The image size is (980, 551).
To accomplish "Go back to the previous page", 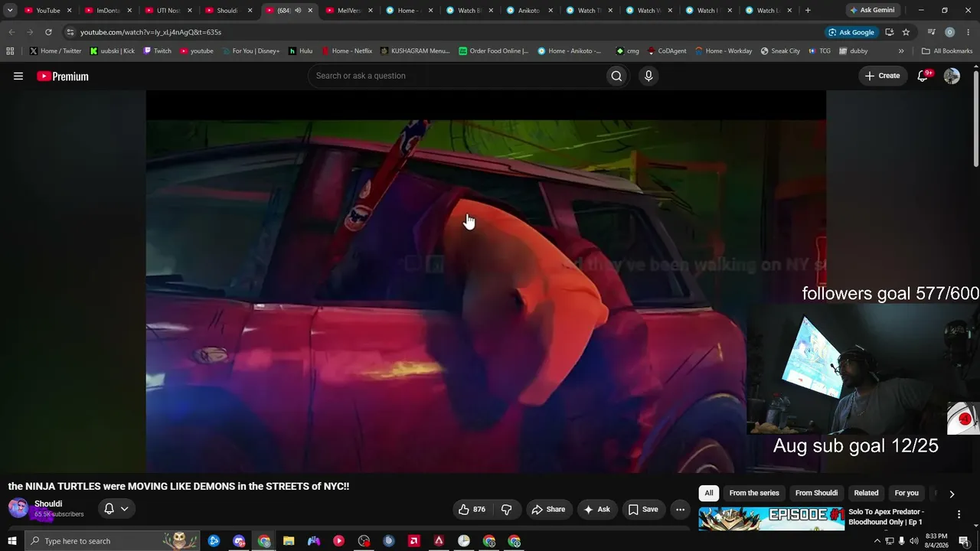I will click(x=11, y=32).
